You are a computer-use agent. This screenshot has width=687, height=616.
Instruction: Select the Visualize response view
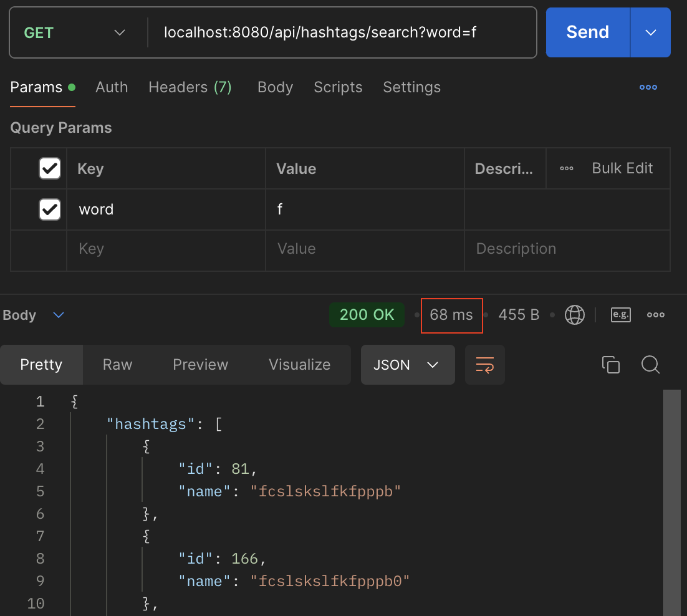coord(300,365)
